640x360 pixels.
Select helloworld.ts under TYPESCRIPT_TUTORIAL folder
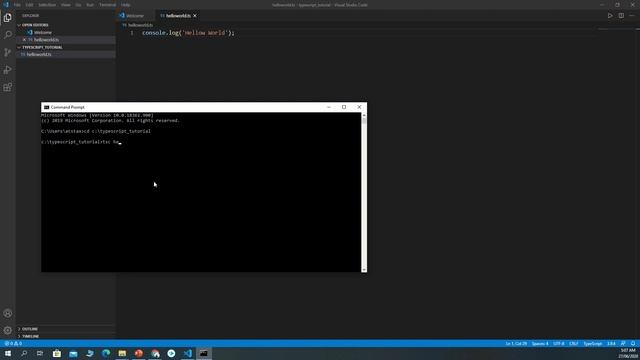(39, 54)
